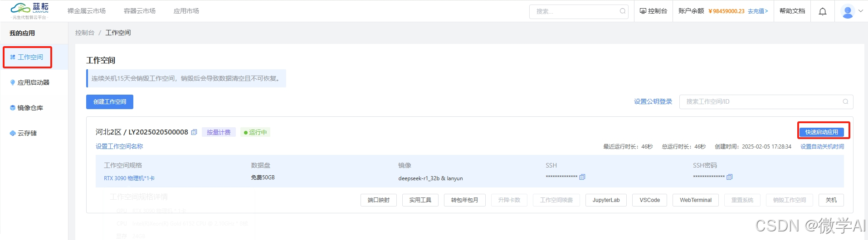This screenshot has height=240, width=868.
Task: Open JupyterLab
Action: click(x=606, y=200)
